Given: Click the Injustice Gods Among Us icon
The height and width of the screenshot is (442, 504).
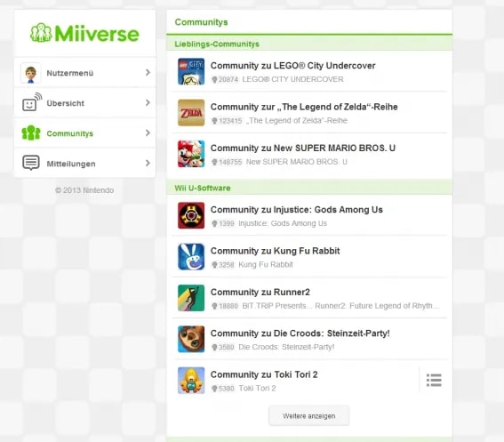Looking at the screenshot, I should (191, 215).
